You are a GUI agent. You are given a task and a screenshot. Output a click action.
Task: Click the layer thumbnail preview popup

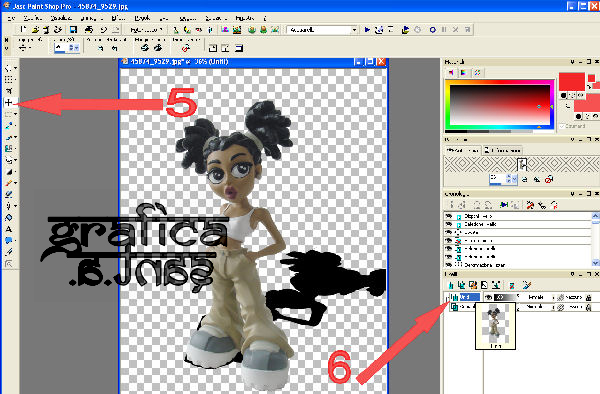click(495, 326)
